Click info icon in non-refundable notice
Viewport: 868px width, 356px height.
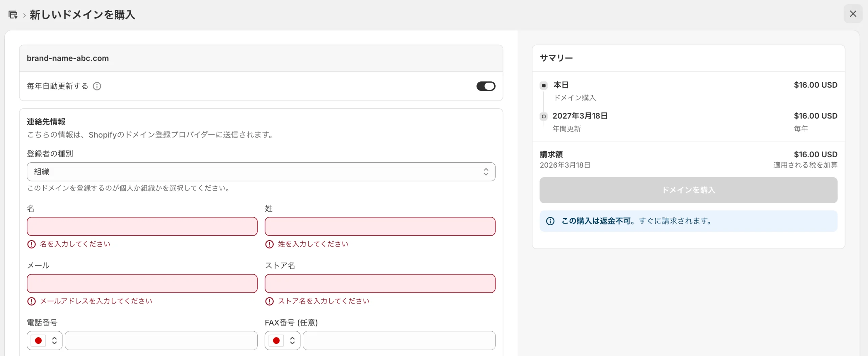coord(550,221)
